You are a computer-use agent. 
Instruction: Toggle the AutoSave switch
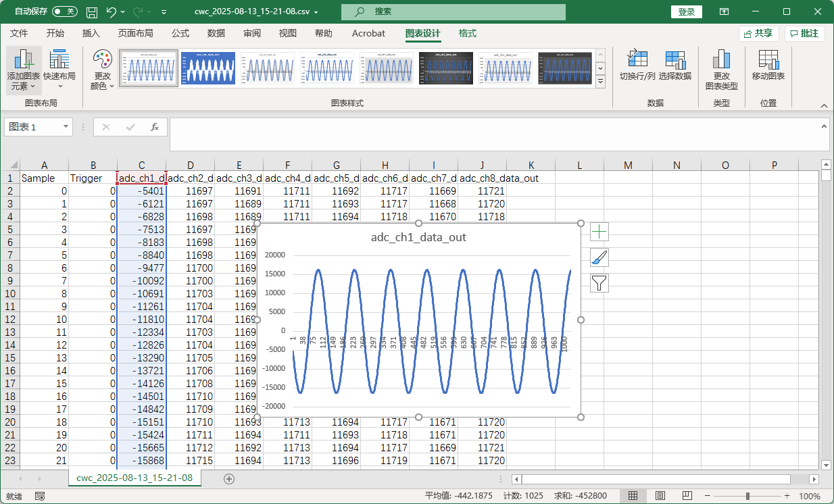pyautogui.click(x=64, y=11)
